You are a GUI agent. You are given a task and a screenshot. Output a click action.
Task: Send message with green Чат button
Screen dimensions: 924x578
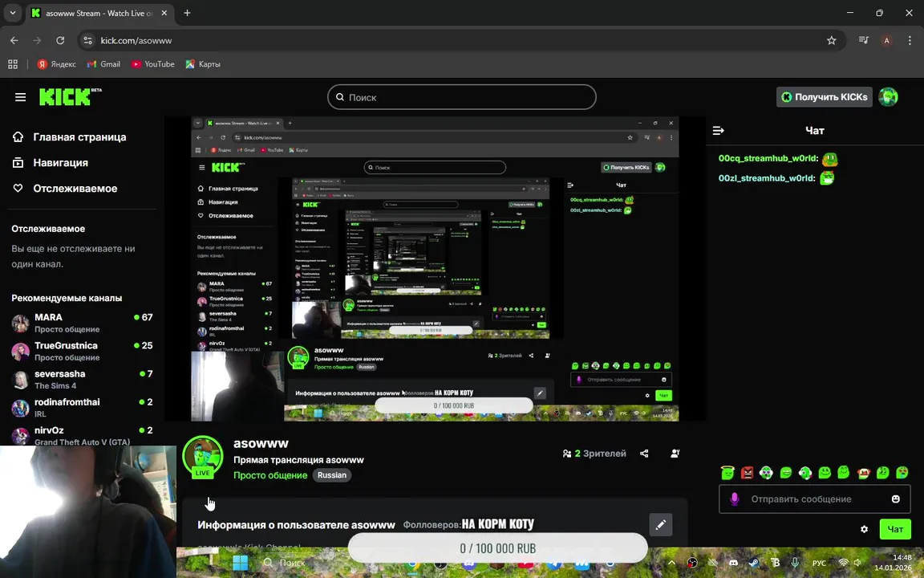tap(895, 529)
